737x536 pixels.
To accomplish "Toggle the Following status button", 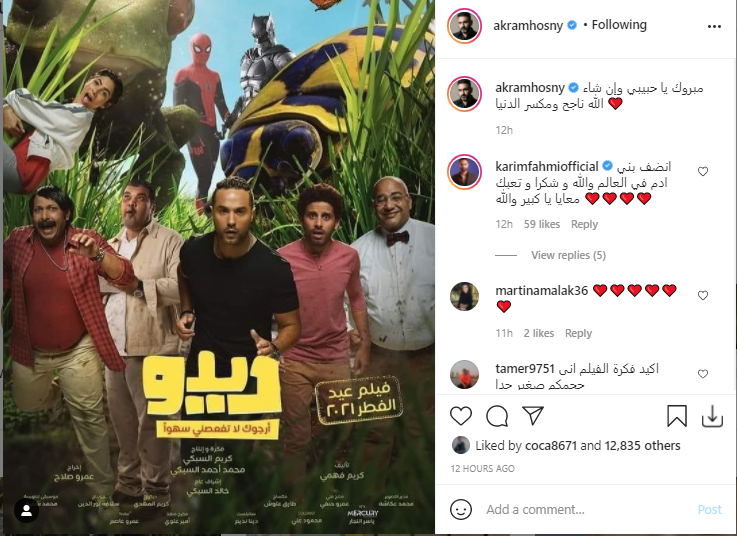I will click(619, 25).
